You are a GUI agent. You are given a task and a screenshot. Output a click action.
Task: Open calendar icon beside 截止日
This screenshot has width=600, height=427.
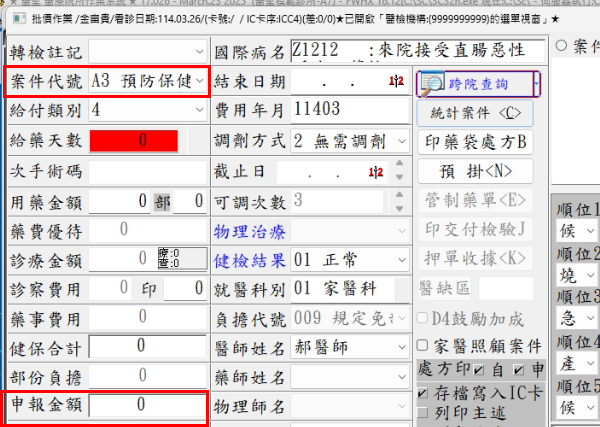[x=376, y=172]
